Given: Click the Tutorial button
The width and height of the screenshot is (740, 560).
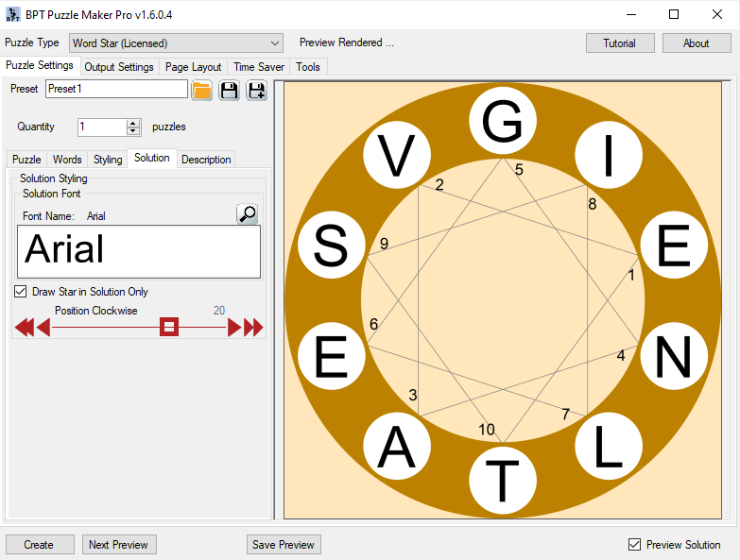Looking at the screenshot, I should [620, 43].
